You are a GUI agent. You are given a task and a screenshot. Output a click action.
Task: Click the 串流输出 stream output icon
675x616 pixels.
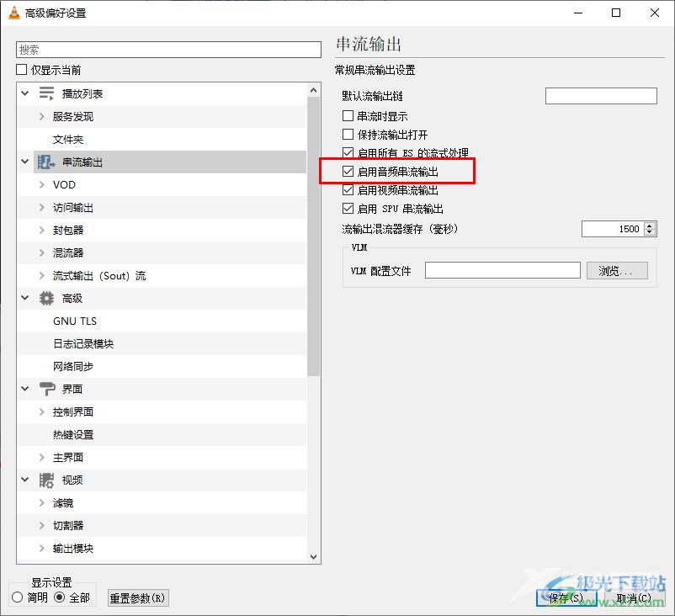tap(46, 162)
